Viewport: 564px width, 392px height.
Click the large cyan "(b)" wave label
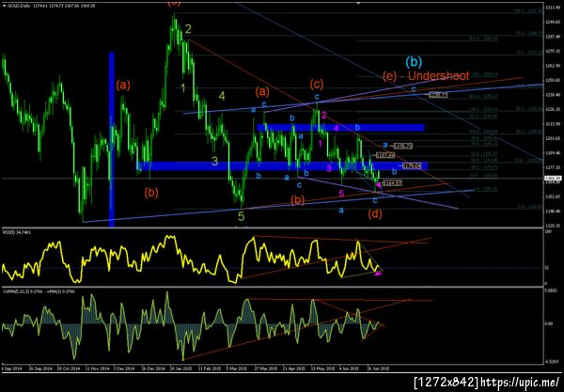tap(414, 63)
